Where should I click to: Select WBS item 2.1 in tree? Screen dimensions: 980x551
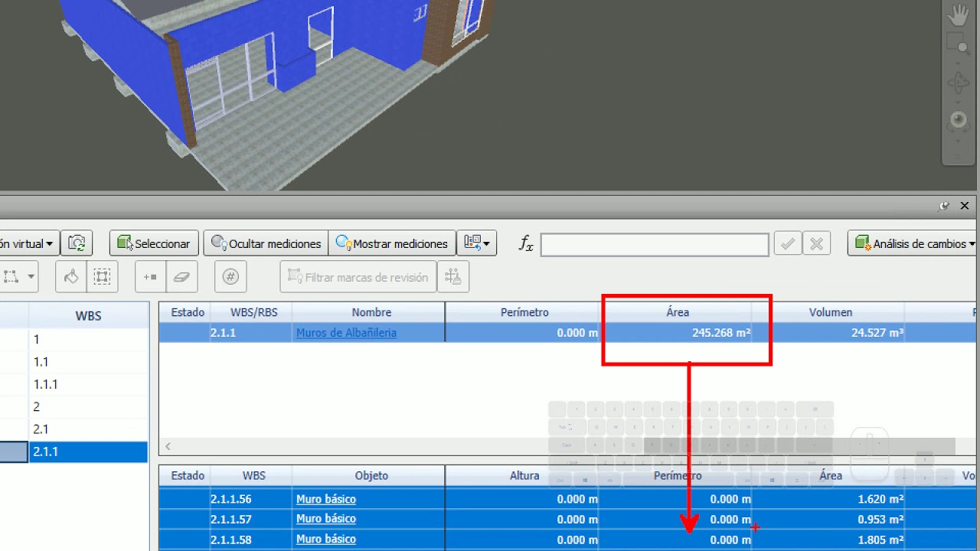tap(88, 429)
